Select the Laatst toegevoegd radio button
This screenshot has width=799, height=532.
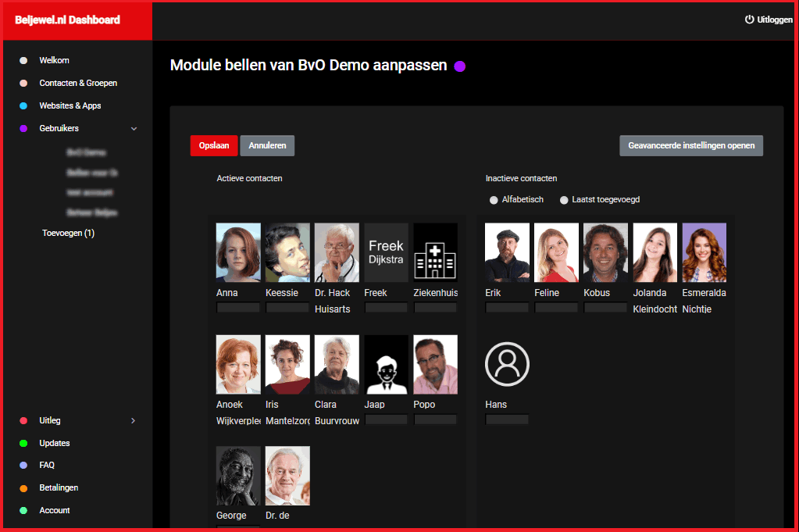[564, 200]
